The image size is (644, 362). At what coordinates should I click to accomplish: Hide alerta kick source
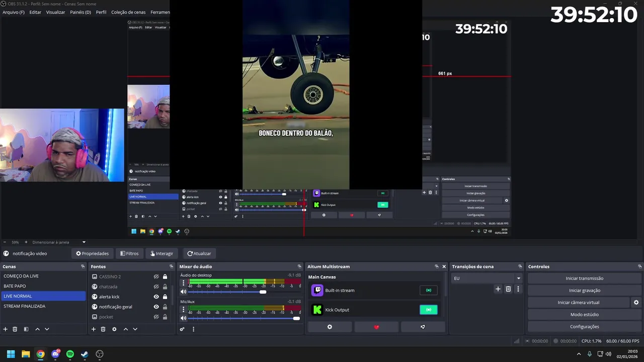(x=156, y=297)
